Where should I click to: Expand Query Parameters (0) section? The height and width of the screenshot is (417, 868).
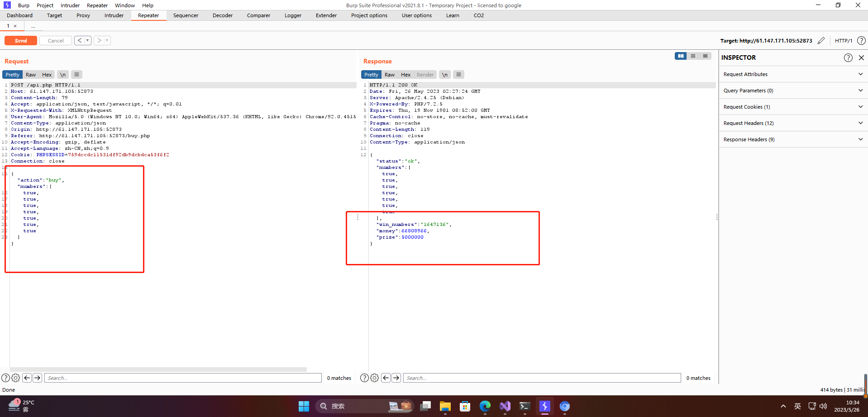793,91
